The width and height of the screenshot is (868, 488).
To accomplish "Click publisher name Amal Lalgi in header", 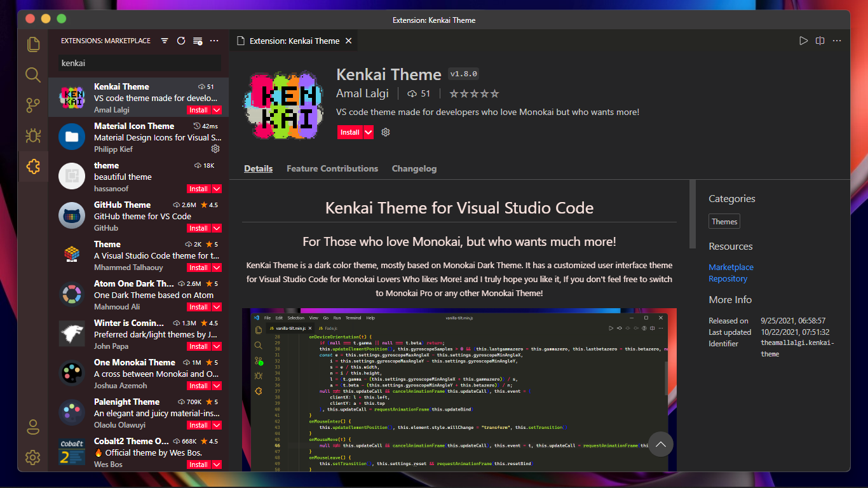I will 362,93.
